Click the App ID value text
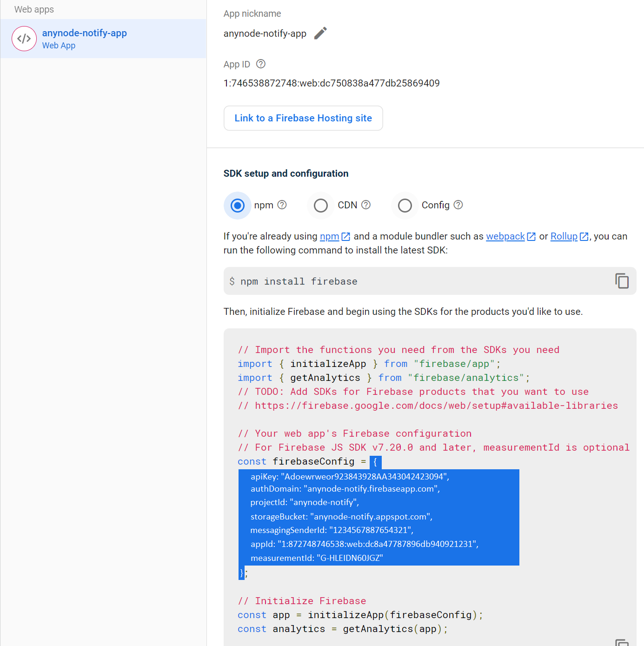644x646 pixels. pyautogui.click(x=332, y=83)
